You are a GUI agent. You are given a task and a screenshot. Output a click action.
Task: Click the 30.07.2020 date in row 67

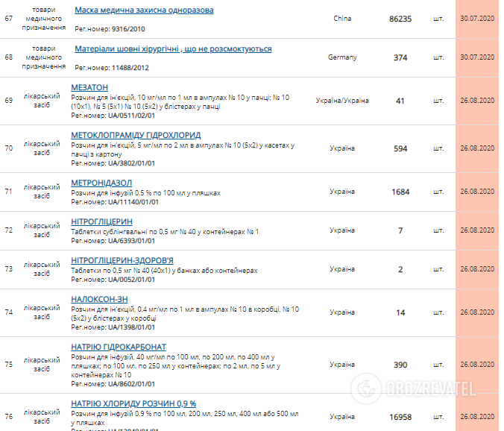click(x=477, y=19)
